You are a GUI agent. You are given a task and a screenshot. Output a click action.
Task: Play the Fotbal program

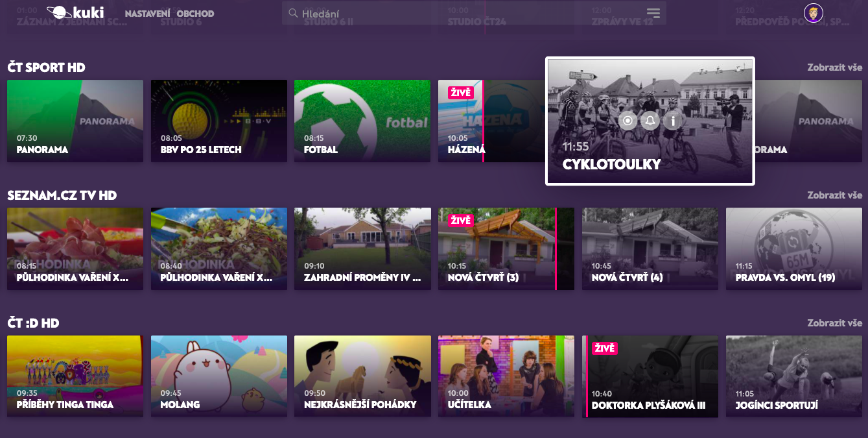pos(362,121)
